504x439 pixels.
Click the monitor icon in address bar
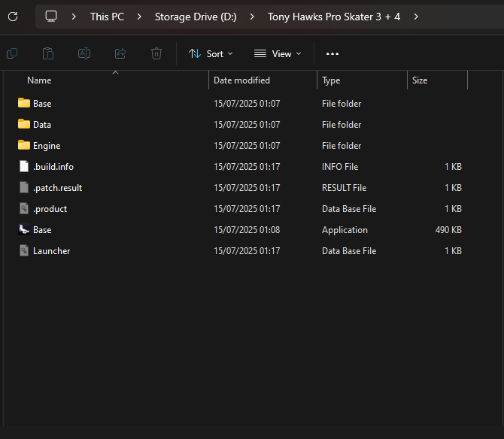point(51,17)
